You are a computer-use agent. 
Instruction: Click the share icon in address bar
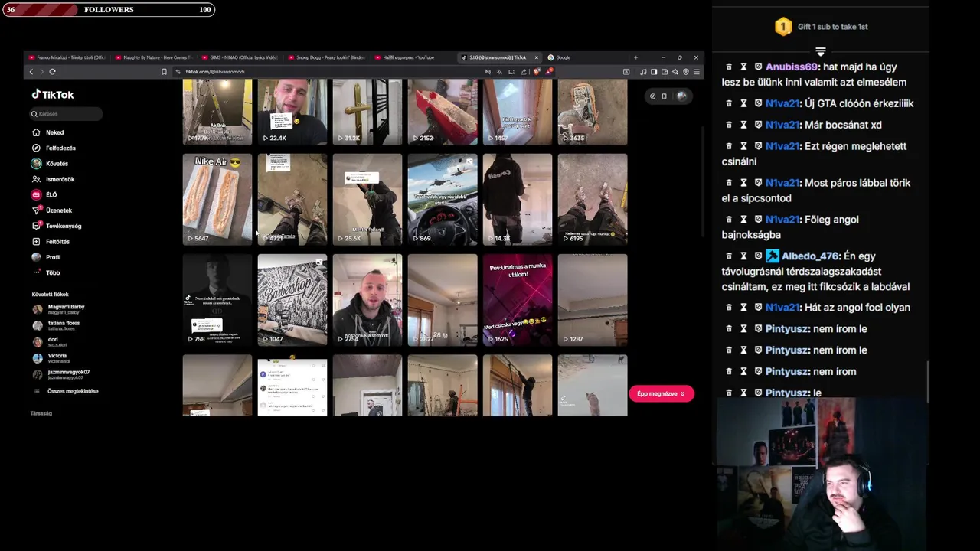point(523,72)
